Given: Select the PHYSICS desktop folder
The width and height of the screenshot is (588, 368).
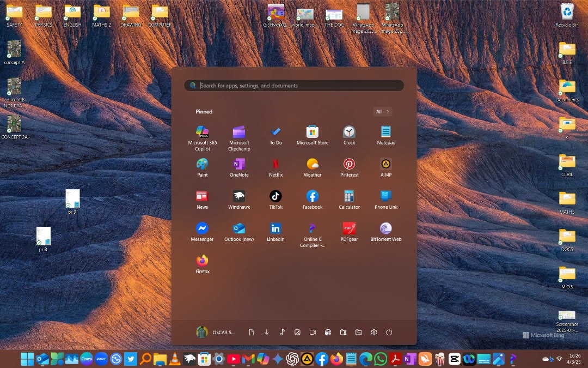Looking at the screenshot, I should point(44,15).
